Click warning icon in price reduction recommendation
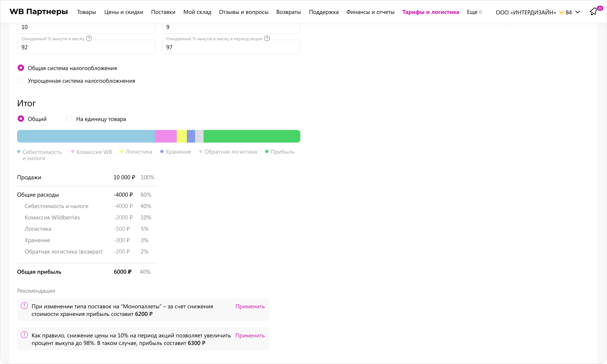Screen dimensions: 607x364 coord(24,335)
